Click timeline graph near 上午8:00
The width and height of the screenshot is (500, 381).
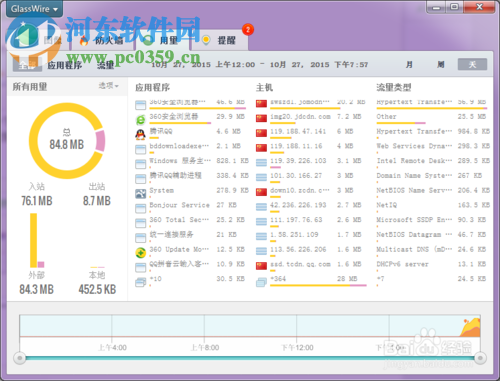pyautogui.click(x=204, y=327)
